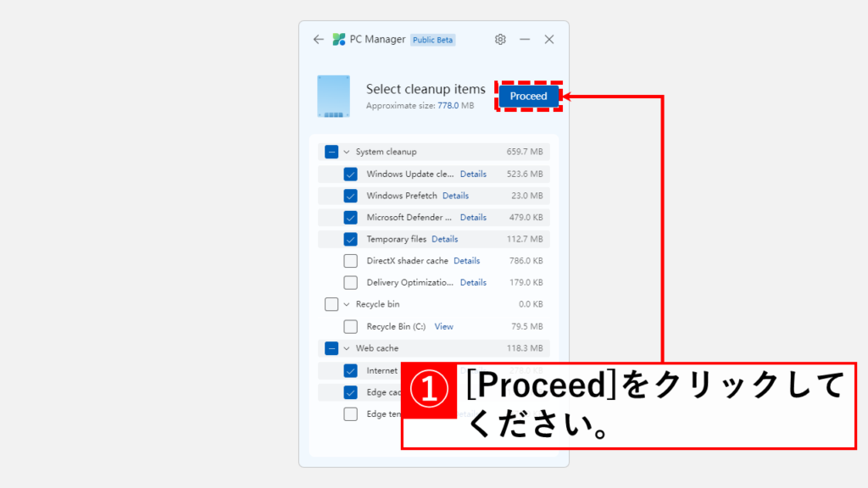Viewport: 868px width, 488px height.
Task: Enable the DirectX shader cache checkbox
Action: 350,261
